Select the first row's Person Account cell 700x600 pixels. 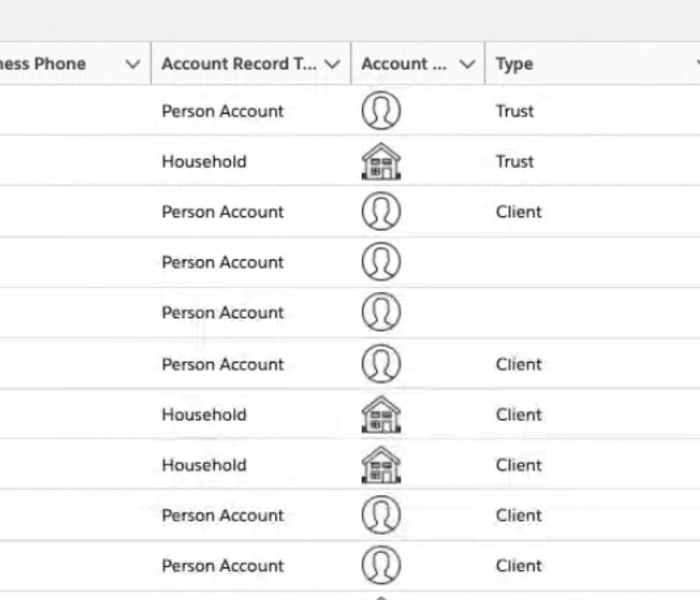click(x=223, y=111)
